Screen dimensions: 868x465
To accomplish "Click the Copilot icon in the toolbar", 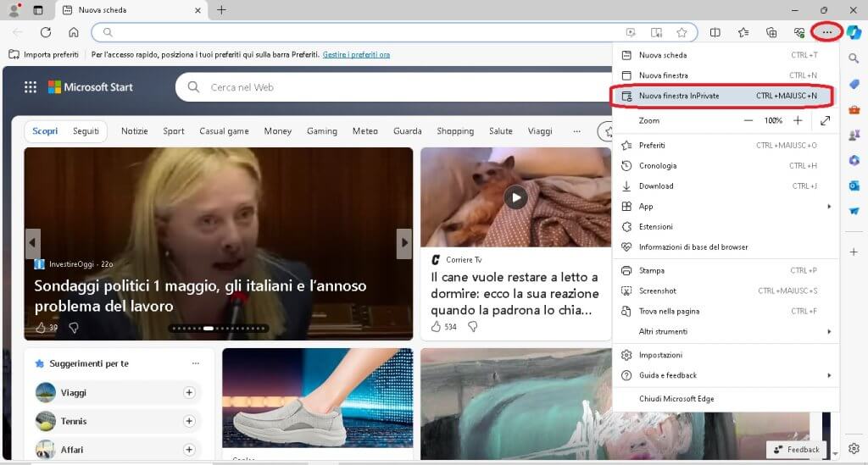I will click(x=854, y=32).
